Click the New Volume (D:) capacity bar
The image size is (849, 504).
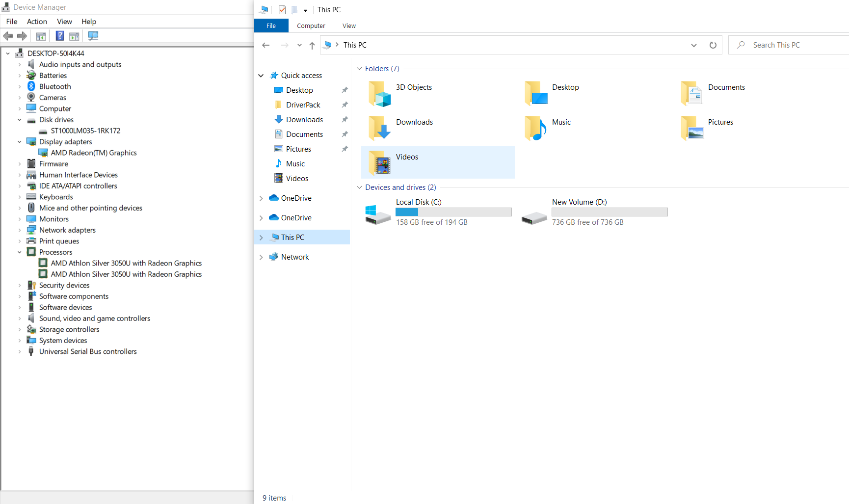(x=610, y=212)
